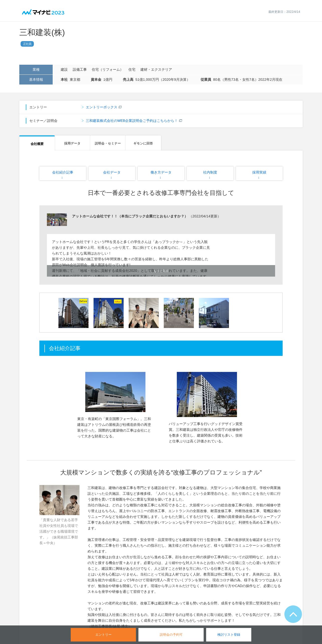Open thumbnail of two seated staff
322x644 pixels.
click(144, 313)
